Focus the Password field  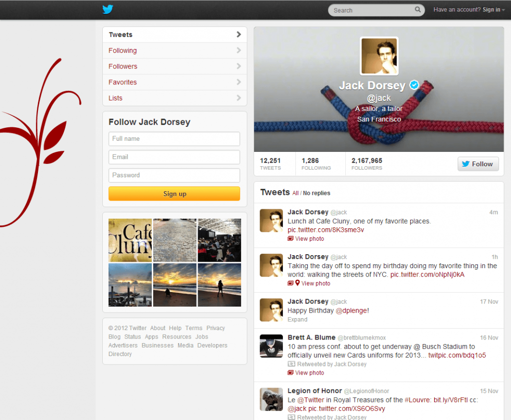tap(174, 175)
